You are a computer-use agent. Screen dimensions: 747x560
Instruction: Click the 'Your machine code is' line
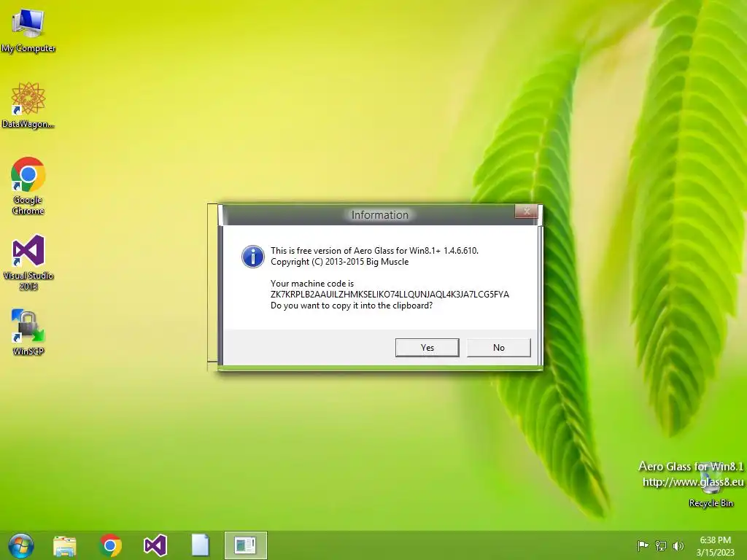[312, 284]
